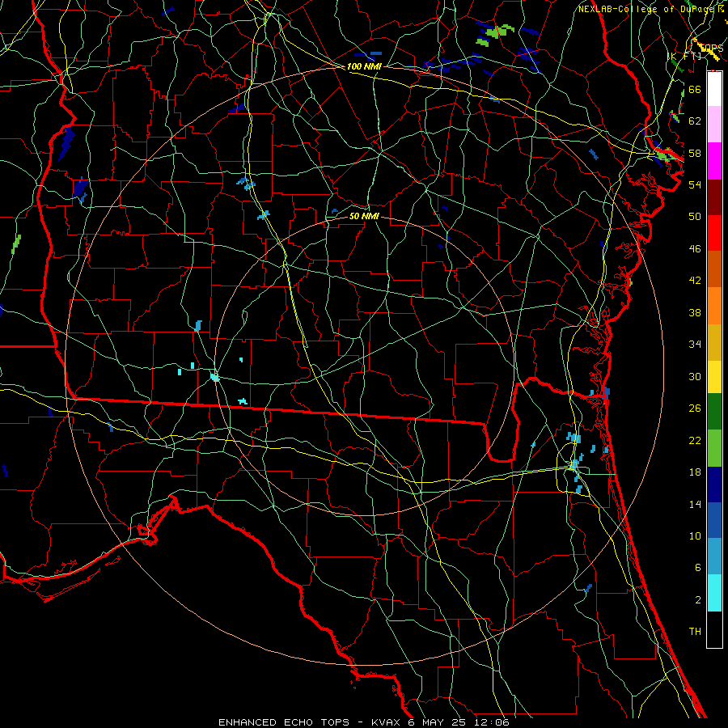Click the legend value "42"
The height and width of the screenshot is (728, 728).
pos(695,281)
